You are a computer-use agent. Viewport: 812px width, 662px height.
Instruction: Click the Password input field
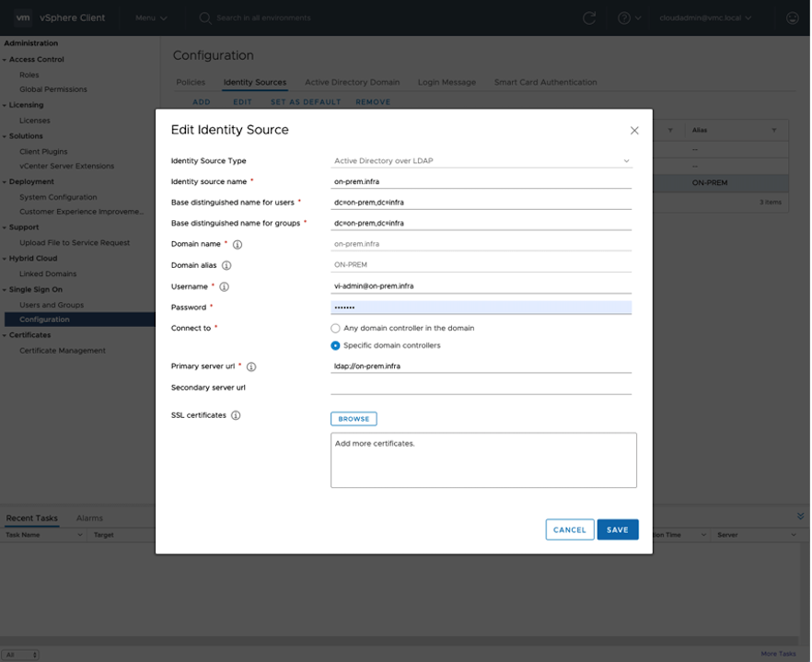tap(481, 308)
